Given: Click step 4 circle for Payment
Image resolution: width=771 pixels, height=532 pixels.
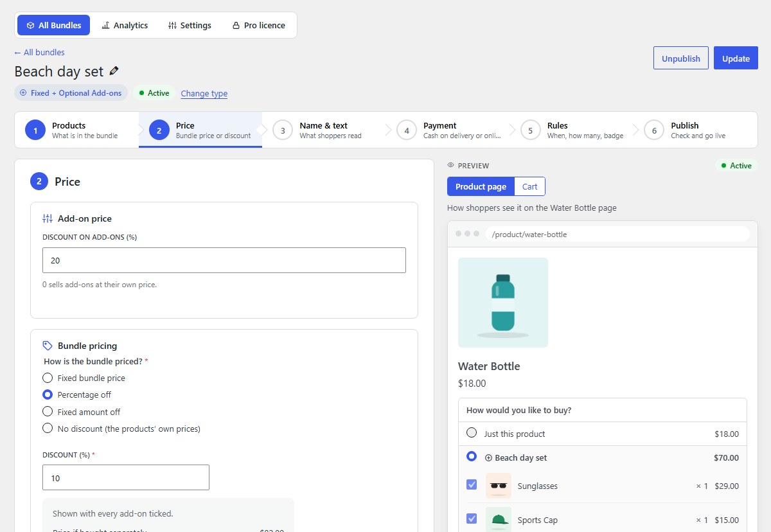Looking at the screenshot, I should coord(407,130).
